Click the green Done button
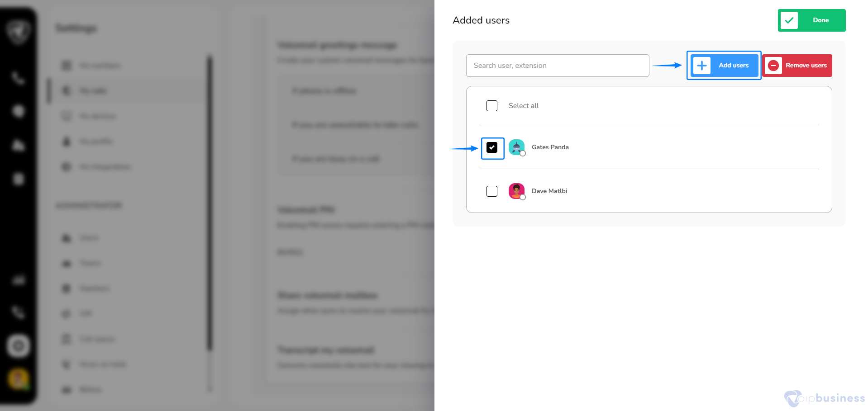 [x=811, y=20]
